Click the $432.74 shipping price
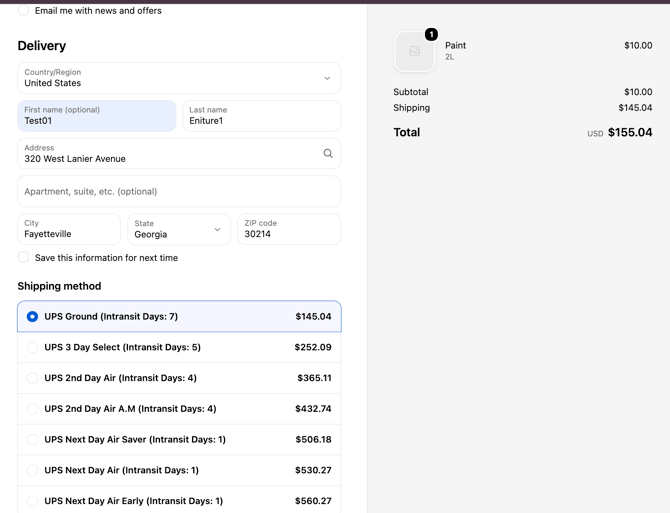Image resolution: width=670 pixels, height=513 pixels. click(313, 409)
